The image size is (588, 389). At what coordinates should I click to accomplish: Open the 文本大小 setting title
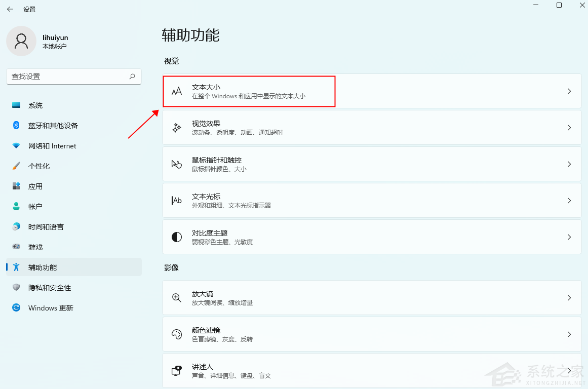206,87
